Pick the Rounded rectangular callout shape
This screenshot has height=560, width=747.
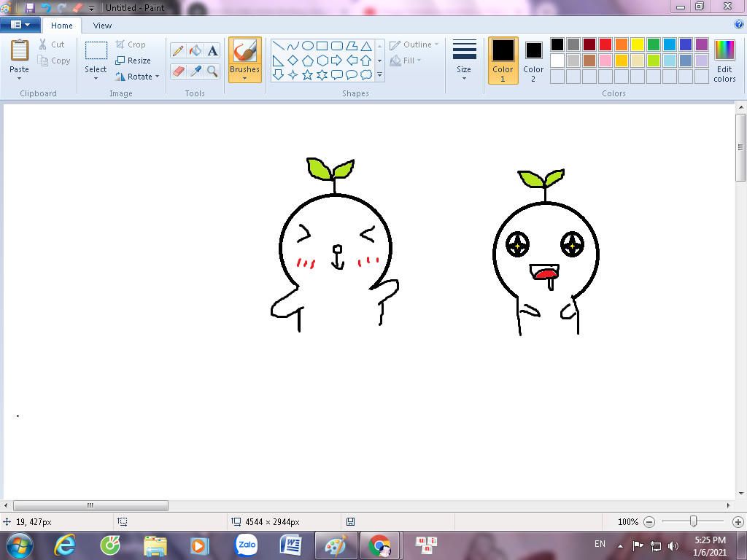click(x=337, y=75)
